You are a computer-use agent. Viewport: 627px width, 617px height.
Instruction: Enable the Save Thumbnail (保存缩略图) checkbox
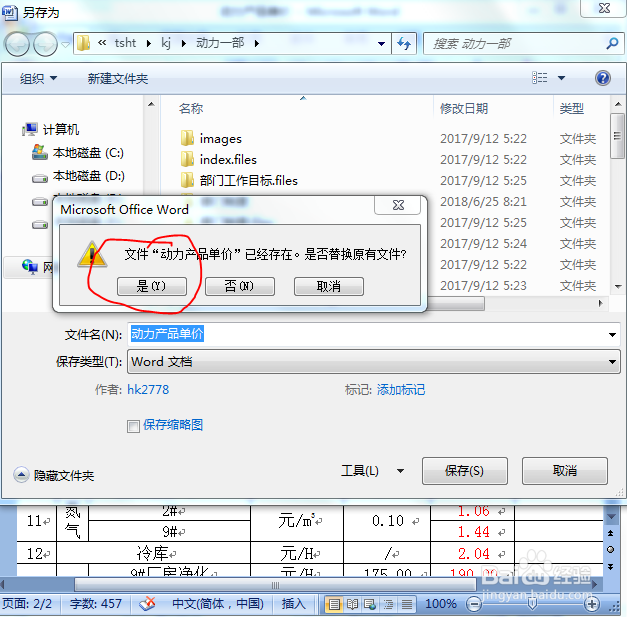click(x=133, y=426)
